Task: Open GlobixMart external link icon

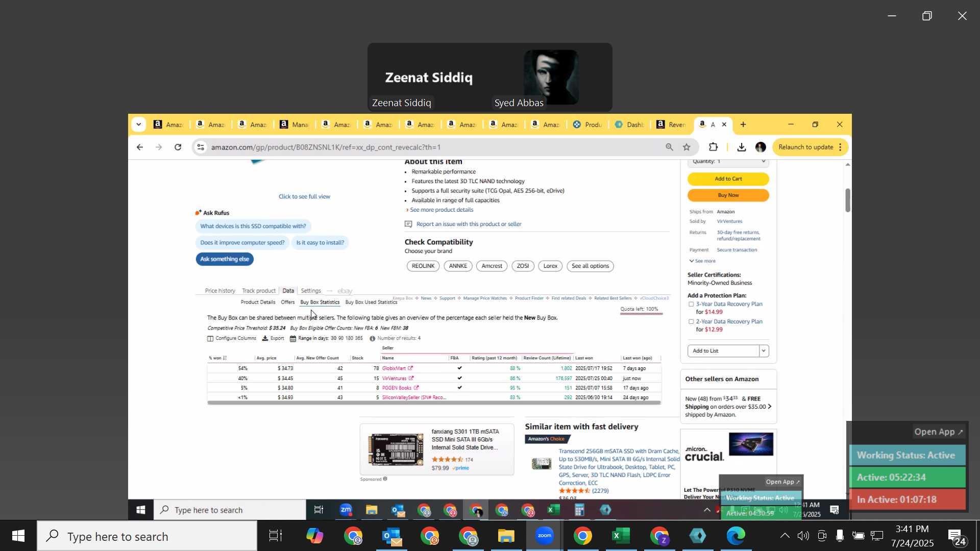Action: pos(410,368)
